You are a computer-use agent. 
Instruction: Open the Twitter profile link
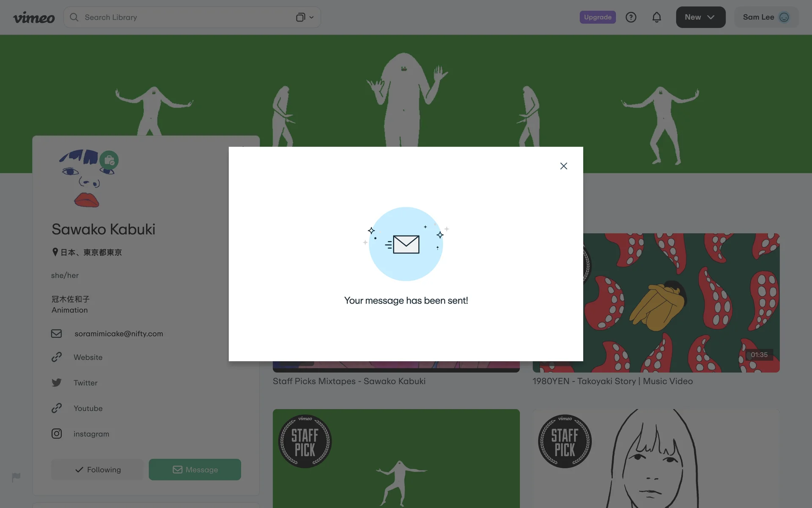click(85, 383)
